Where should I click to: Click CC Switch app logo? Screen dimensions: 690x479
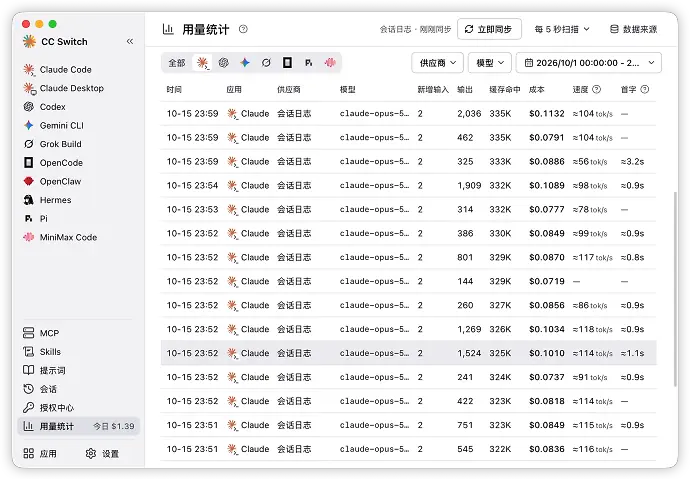(x=29, y=41)
